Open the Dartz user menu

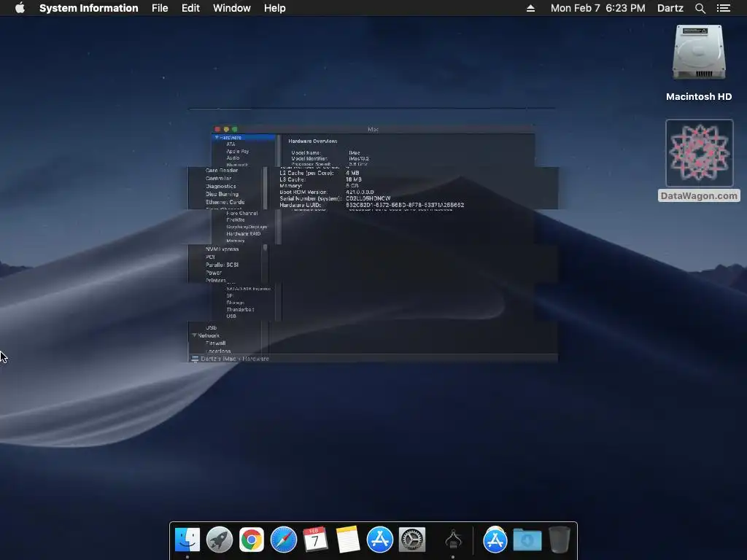(x=670, y=8)
